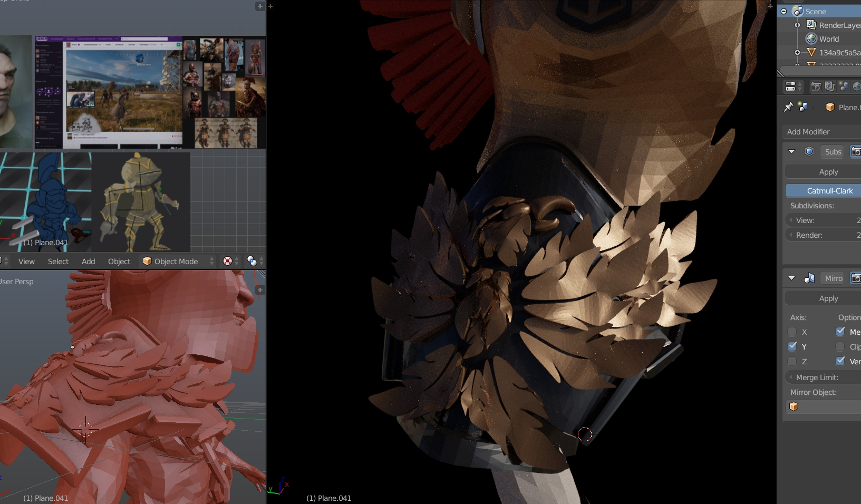The image size is (861, 504).
Task: Click the User Persp label in viewport
Action: pyautogui.click(x=16, y=282)
